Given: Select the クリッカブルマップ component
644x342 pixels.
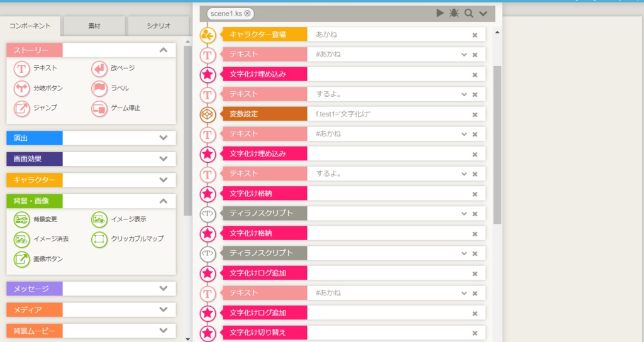Looking at the screenshot, I should [x=99, y=239].
